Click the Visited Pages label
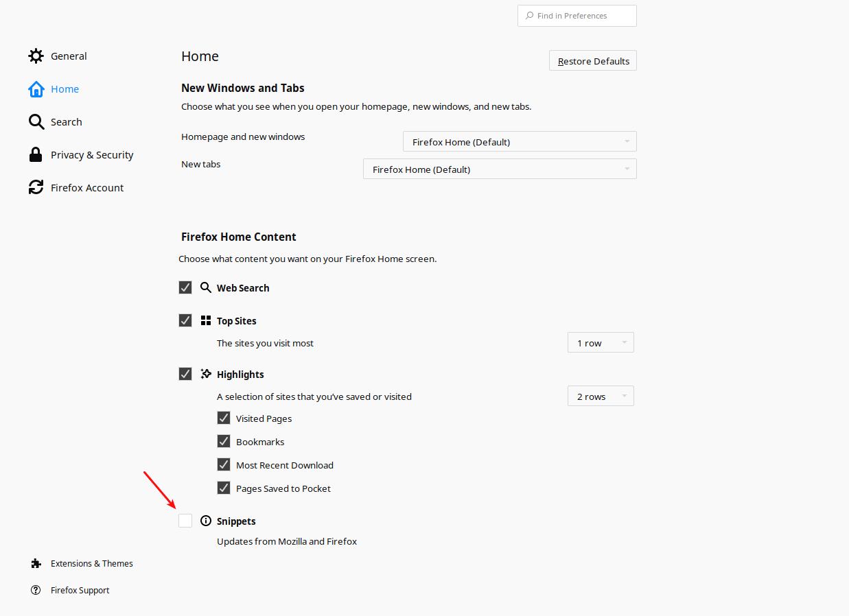 click(x=264, y=418)
